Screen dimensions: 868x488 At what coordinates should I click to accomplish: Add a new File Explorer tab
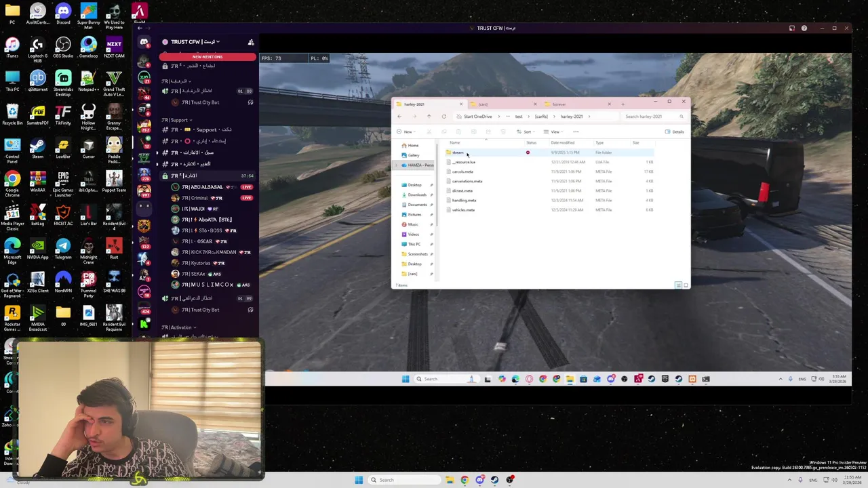tap(623, 104)
